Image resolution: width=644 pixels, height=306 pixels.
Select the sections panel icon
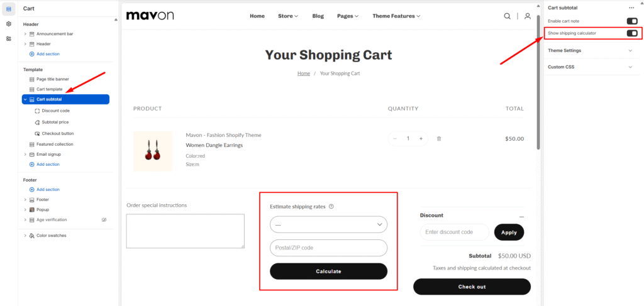pyautogui.click(x=9, y=9)
